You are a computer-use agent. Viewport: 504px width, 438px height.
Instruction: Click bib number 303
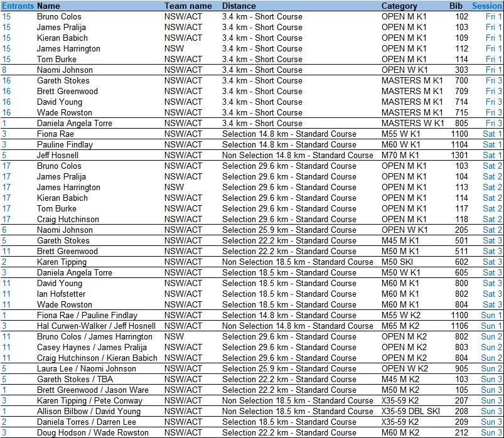click(461, 70)
